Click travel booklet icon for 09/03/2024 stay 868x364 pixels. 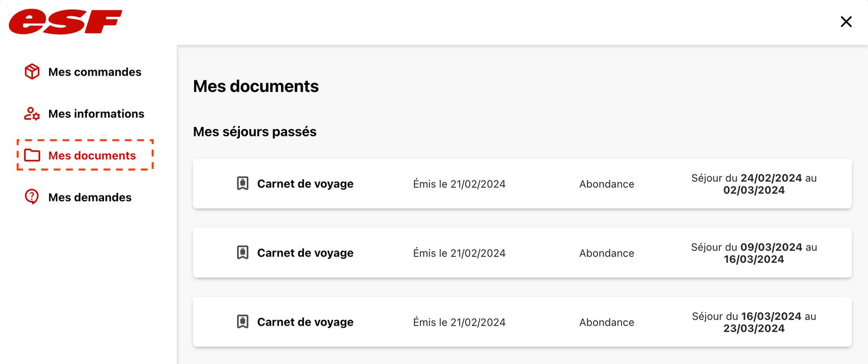pyautogui.click(x=243, y=253)
